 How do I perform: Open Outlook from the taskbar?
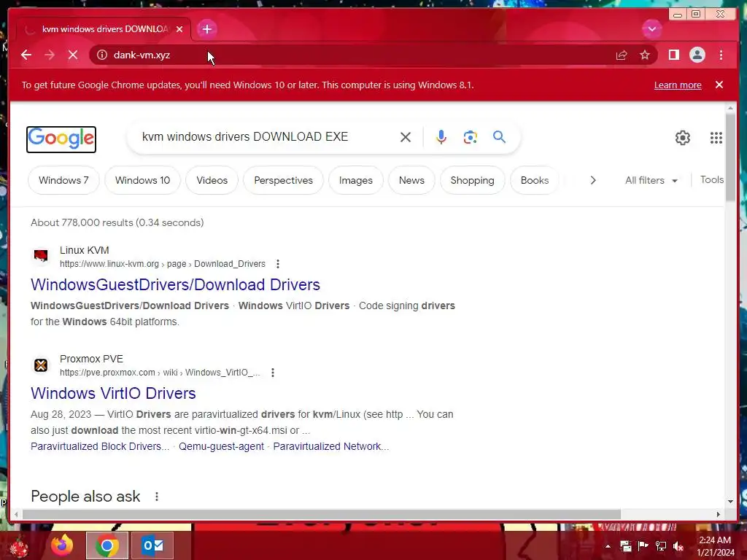152,545
